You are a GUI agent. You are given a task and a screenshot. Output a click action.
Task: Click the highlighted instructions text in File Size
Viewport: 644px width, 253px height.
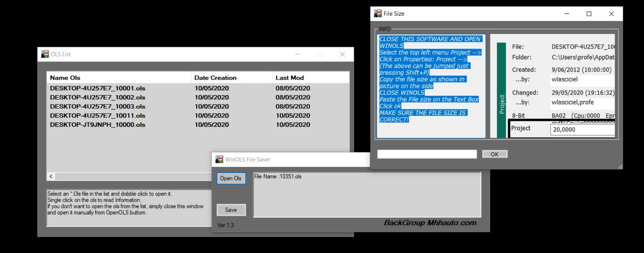(x=431, y=79)
